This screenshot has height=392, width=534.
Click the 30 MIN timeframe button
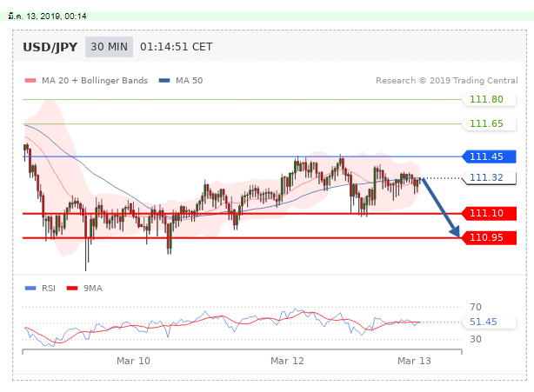109,47
